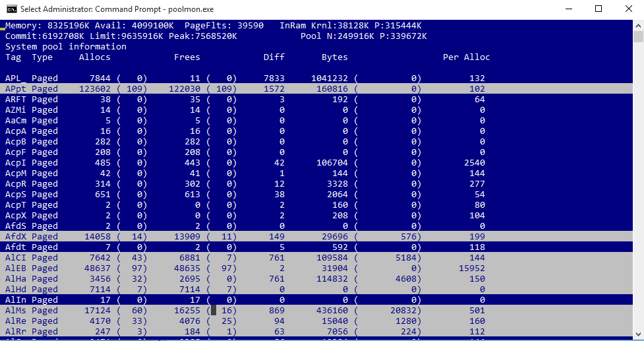Click the "AcpX" tag

coord(16,215)
